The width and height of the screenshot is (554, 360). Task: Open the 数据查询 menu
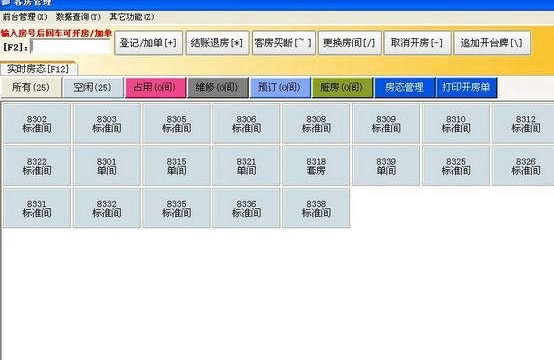(x=78, y=17)
